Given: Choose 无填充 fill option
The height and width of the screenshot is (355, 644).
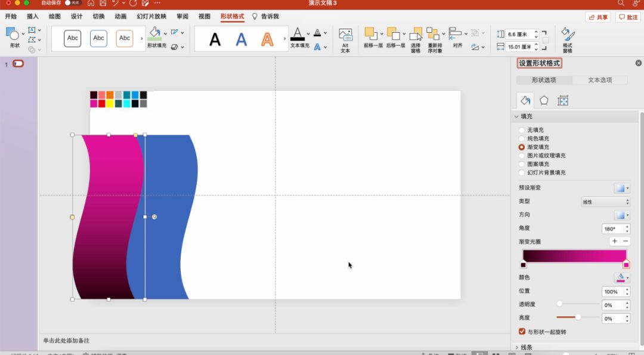Looking at the screenshot, I should (x=522, y=130).
